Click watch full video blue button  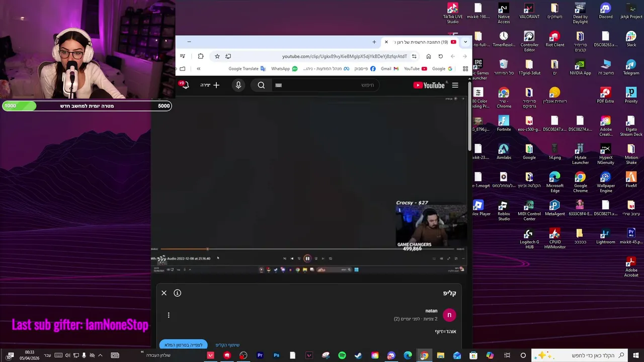click(184, 345)
